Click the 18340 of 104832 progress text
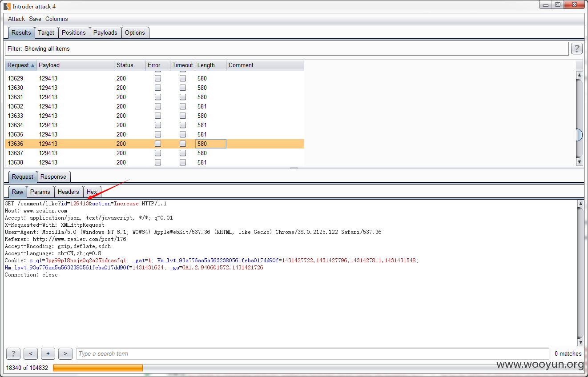Viewport: 588px width, 377px height. 26,368
